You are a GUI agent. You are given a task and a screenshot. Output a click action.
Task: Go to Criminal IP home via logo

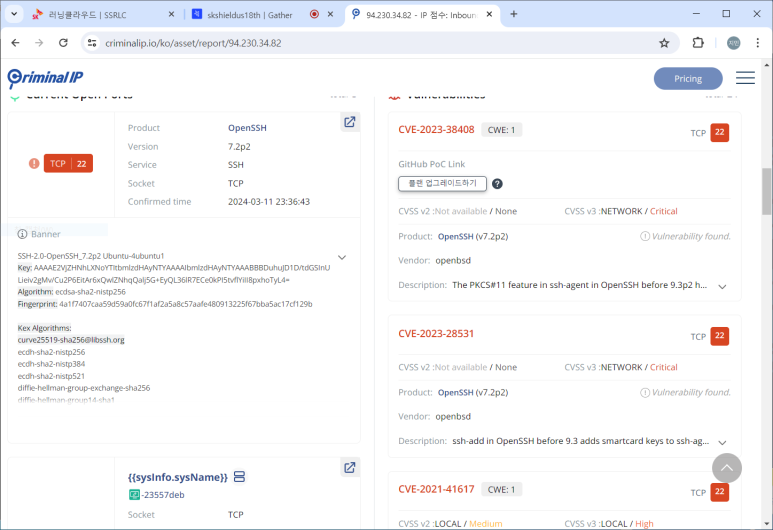[45, 77]
